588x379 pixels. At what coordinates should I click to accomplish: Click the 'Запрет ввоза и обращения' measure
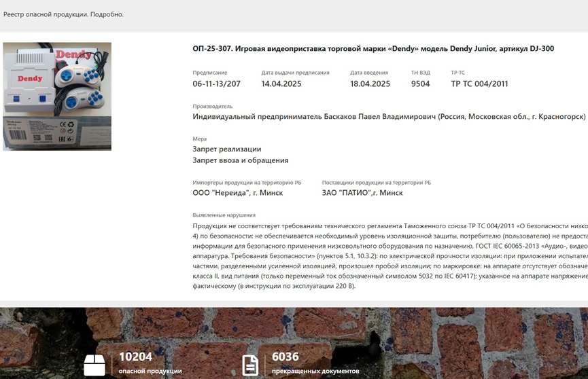[240, 160]
